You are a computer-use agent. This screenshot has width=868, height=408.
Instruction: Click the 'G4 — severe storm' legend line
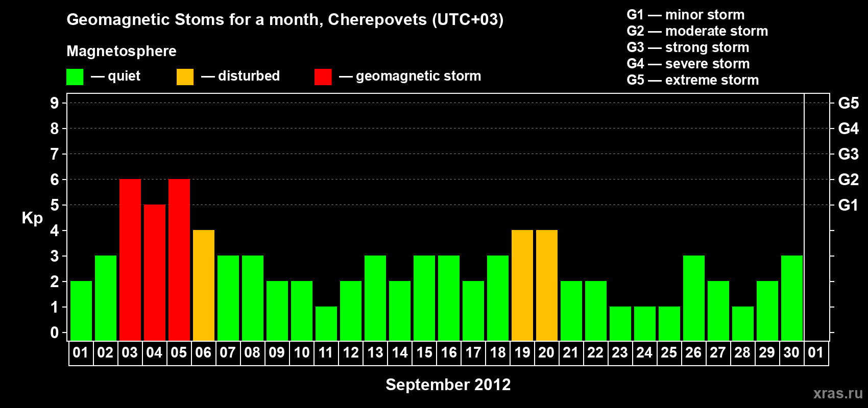[x=688, y=64]
